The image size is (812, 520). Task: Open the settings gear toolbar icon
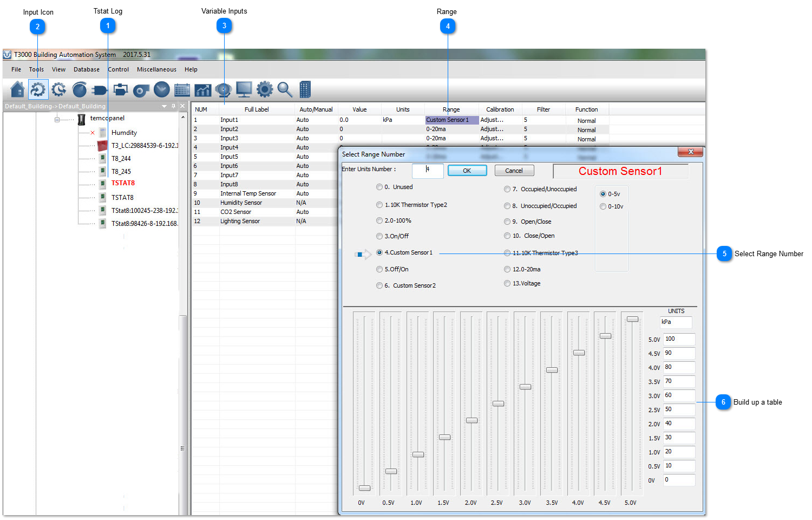coord(265,89)
